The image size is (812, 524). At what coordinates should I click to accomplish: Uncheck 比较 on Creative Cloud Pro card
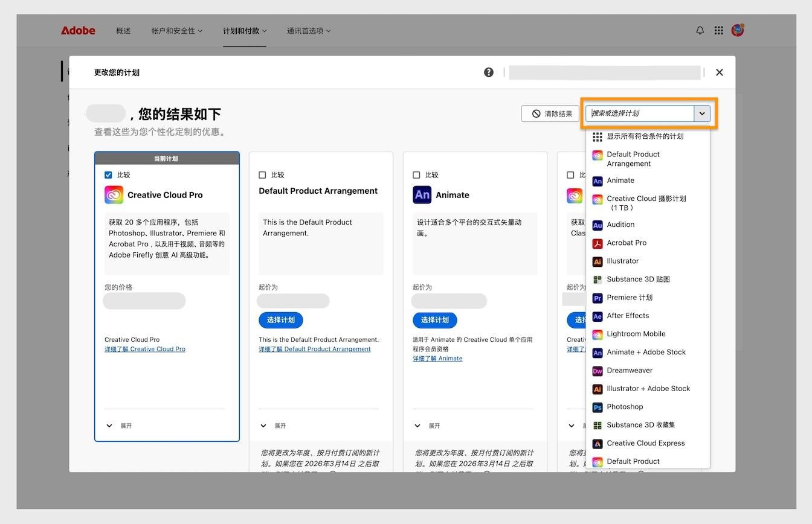point(108,175)
